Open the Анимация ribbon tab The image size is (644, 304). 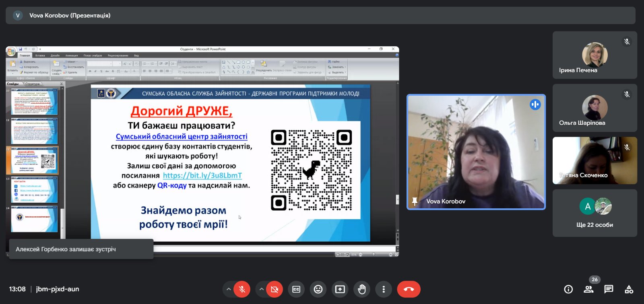click(72, 55)
